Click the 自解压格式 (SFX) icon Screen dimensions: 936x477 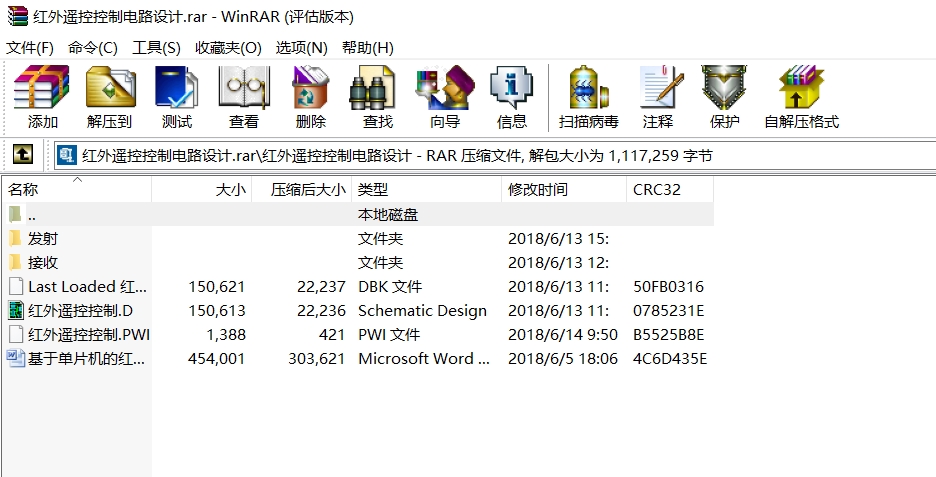pos(801,87)
